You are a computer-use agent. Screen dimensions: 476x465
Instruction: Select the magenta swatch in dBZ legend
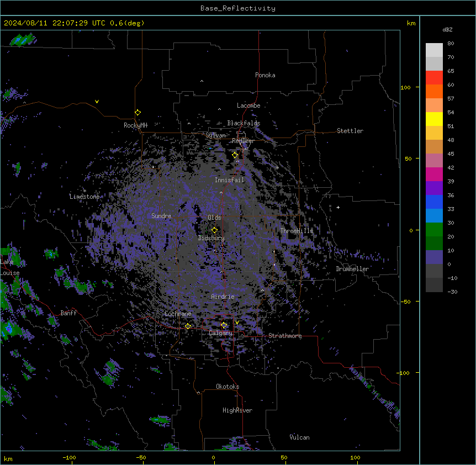coord(434,174)
